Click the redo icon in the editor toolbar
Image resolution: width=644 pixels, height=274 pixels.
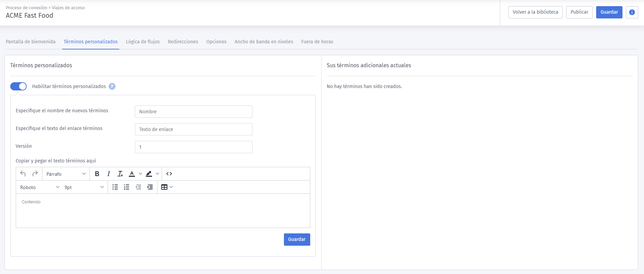click(x=35, y=174)
